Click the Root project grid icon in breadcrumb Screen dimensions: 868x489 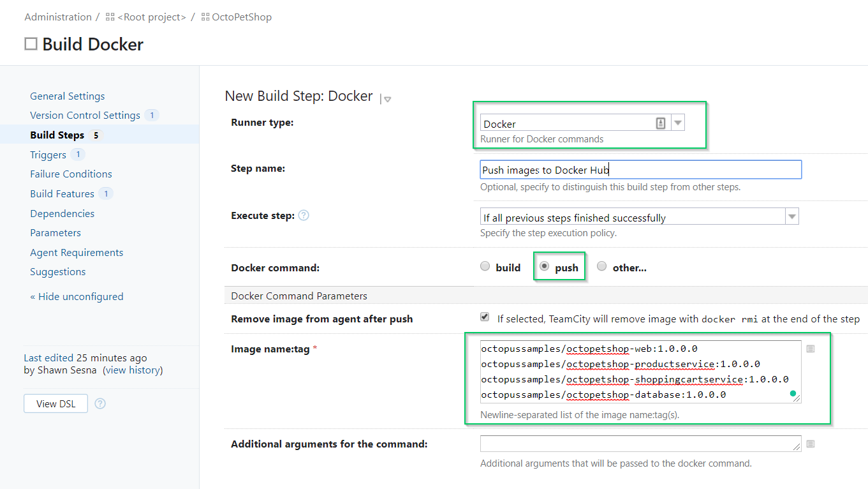110,17
